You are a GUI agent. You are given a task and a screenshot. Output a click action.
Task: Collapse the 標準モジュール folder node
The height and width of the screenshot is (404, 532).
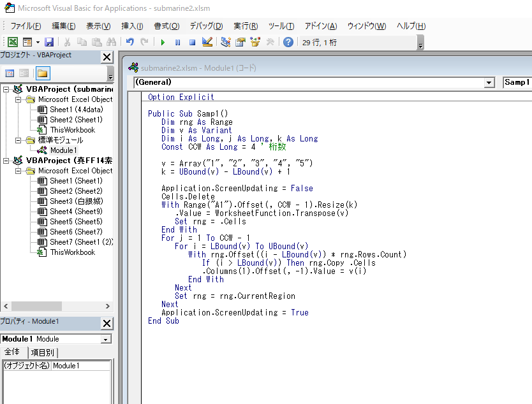pyautogui.click(x=18, y=140)
